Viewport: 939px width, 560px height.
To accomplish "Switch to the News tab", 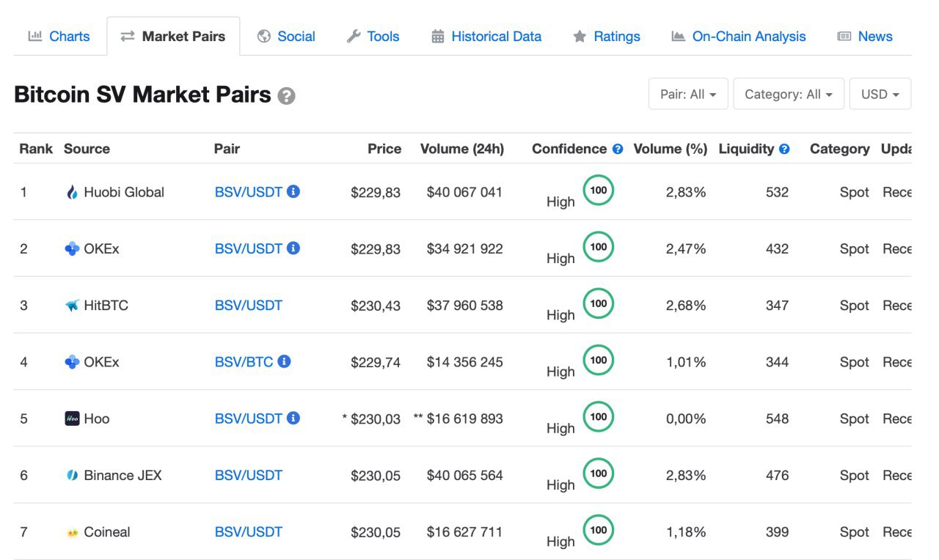I will (x=865, y=36).
